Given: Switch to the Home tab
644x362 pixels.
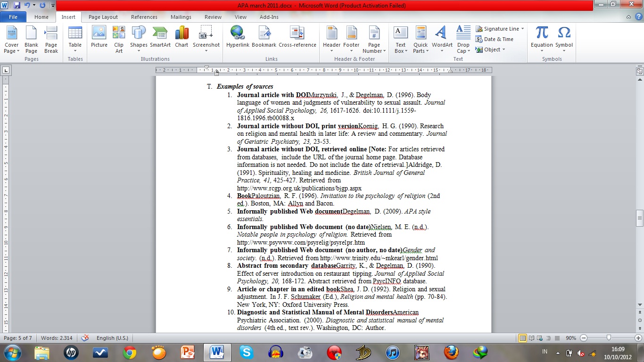Looking at the screenshot, I should click(41, 17).
